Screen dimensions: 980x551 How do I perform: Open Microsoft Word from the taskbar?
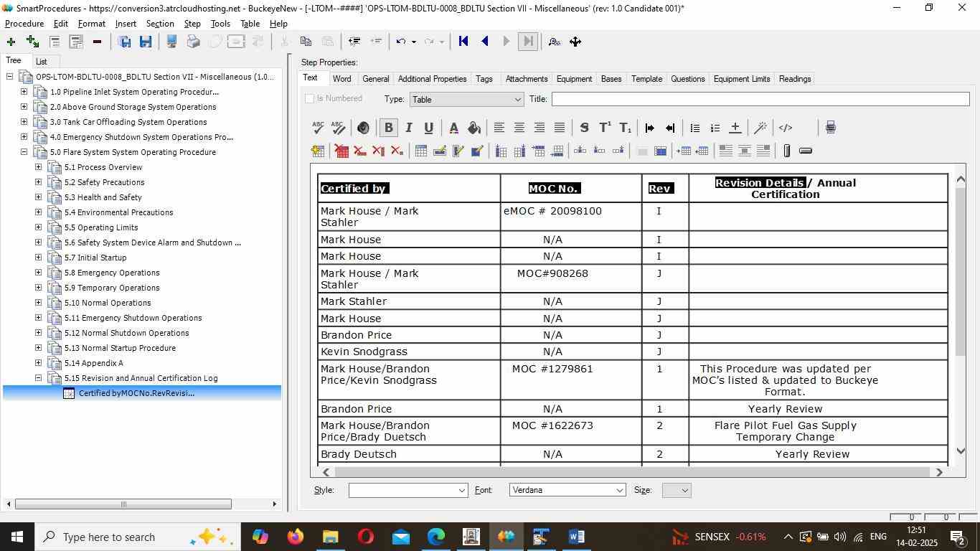[x=576, y=537]
